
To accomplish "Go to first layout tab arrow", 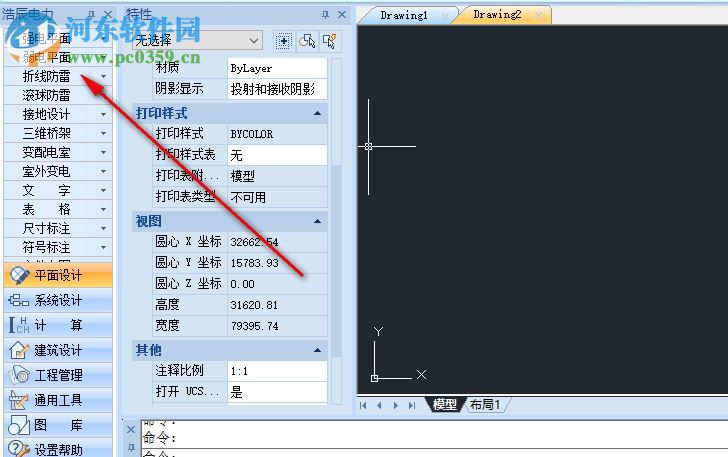I will pos(363,405).
